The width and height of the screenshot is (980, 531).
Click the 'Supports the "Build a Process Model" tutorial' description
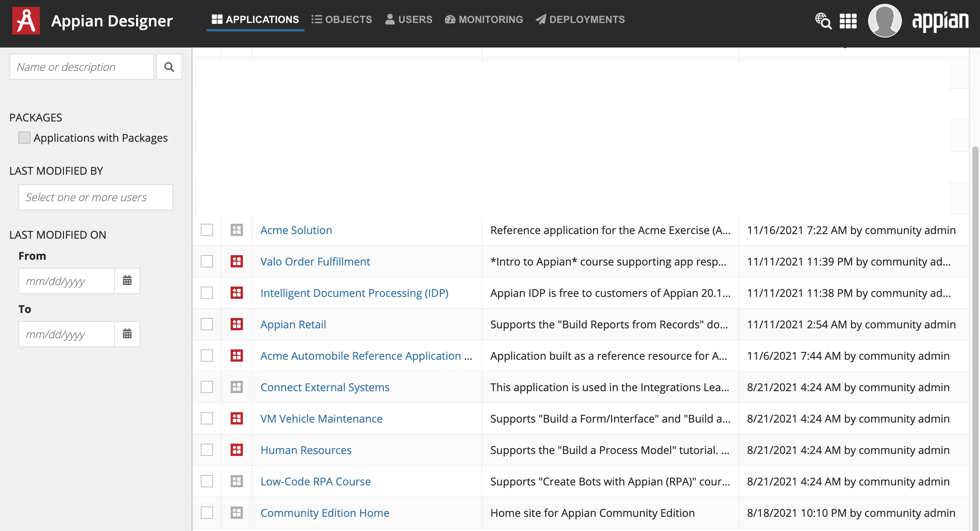(610, 450)
